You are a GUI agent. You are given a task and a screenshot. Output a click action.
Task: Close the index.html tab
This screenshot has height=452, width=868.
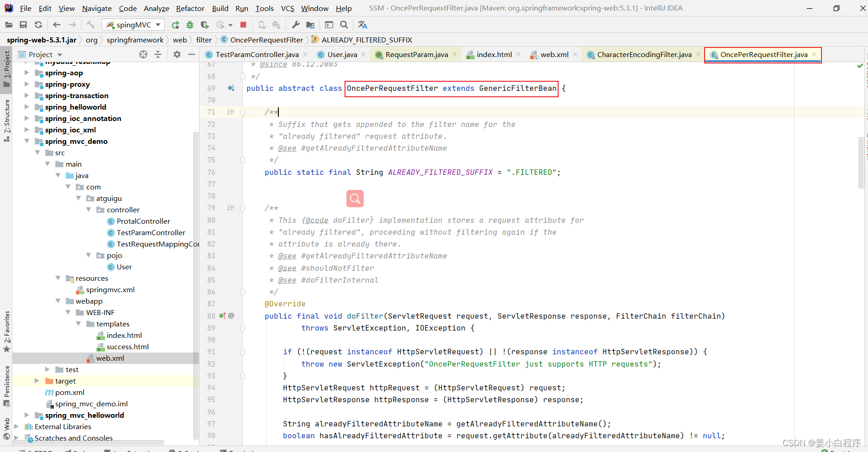(x=518, y=54)
